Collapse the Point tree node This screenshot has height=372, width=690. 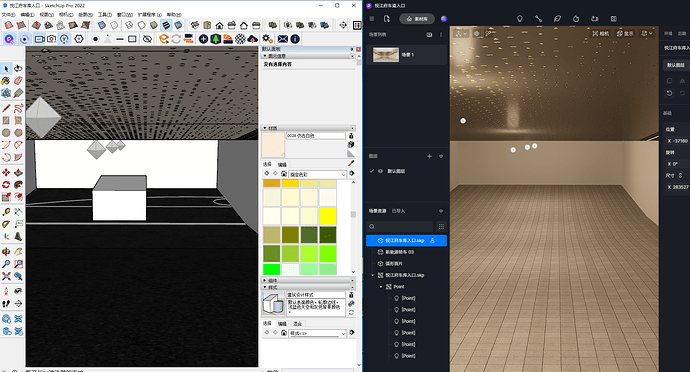381,287
